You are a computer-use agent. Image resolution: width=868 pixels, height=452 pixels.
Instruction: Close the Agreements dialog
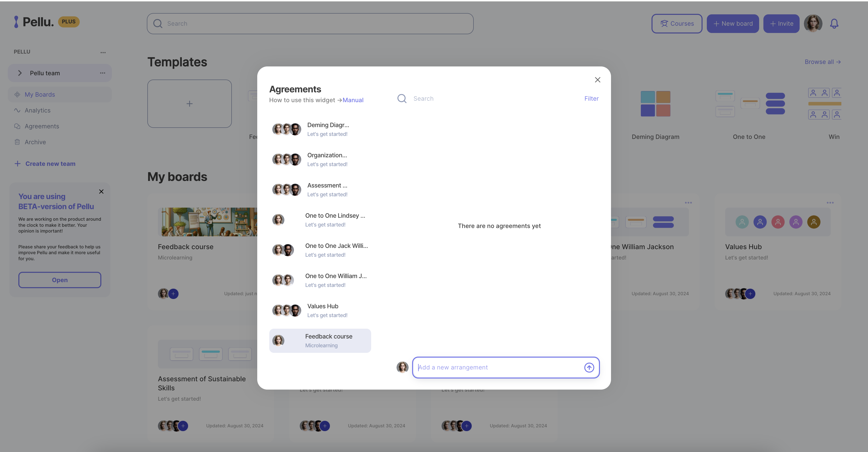click(597, 80)
